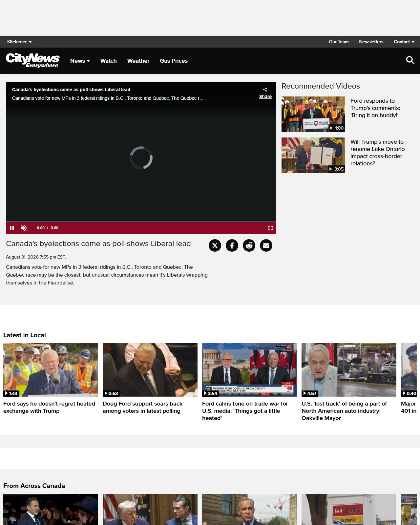This screenshot has width=420, height=525.
Task: Open the 'Ford says he doesn't regret heated exchange' headline
Action: pos(49,407)
